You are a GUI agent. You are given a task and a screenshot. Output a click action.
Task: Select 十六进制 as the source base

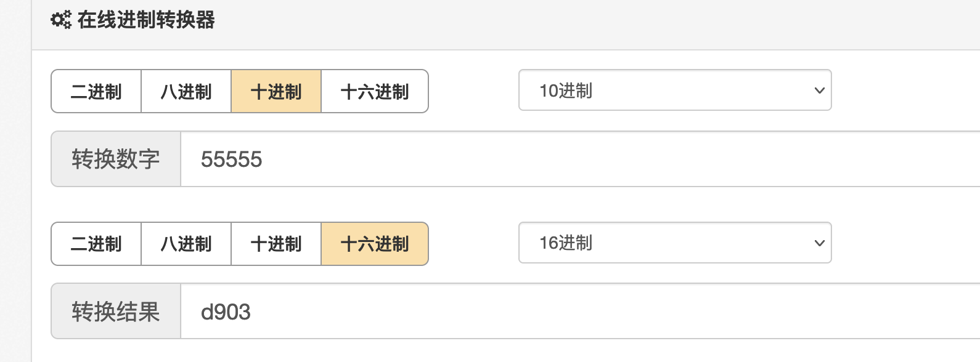[x=374, y=91]
